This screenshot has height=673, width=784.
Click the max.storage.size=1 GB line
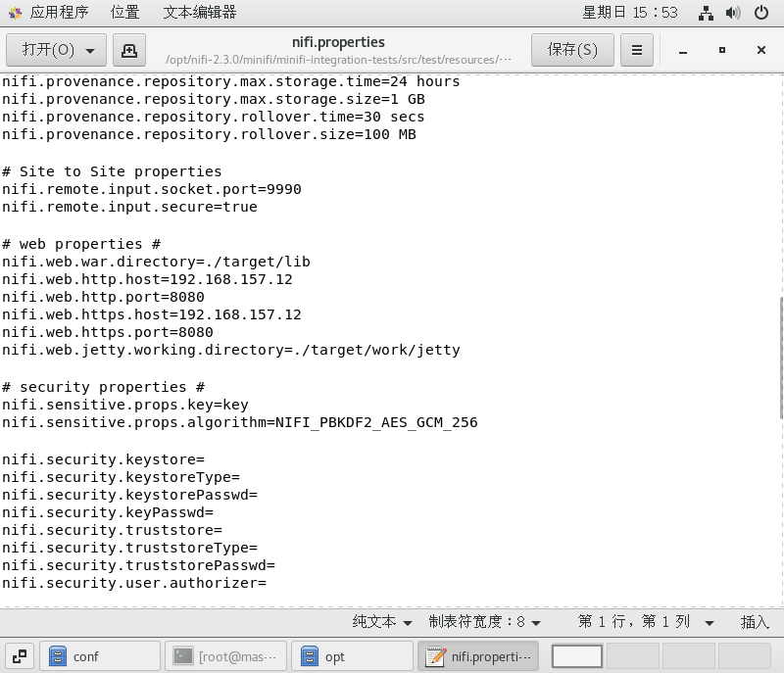(x=214, y=99)
